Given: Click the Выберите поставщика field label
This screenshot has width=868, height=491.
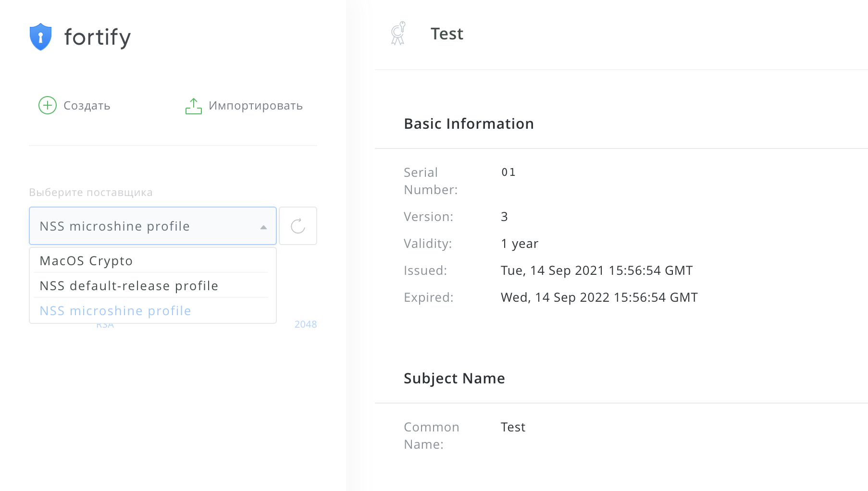Looking at the screenshot, I should pos(90,192).
